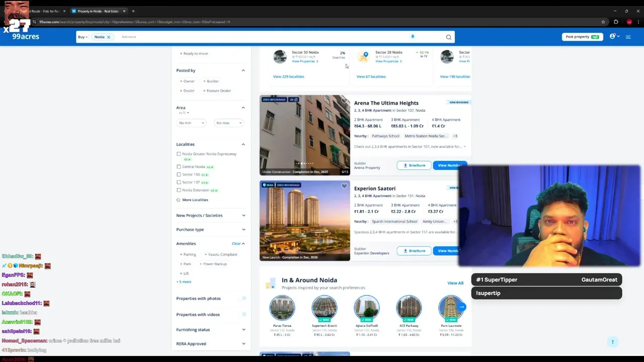Screen dimensions: 644x362
Task: Click the search magnifier icon in search bar
Action: tap(448, 37)
